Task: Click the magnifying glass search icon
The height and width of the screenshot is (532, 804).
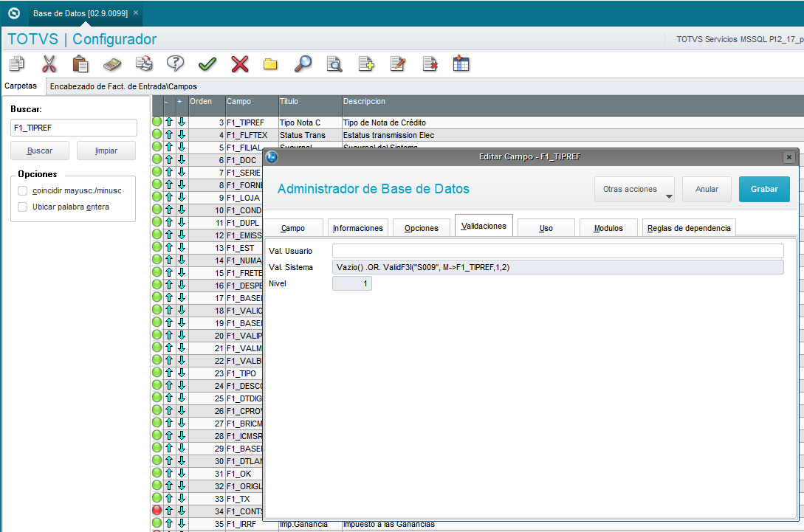Action: click(303, 64)
